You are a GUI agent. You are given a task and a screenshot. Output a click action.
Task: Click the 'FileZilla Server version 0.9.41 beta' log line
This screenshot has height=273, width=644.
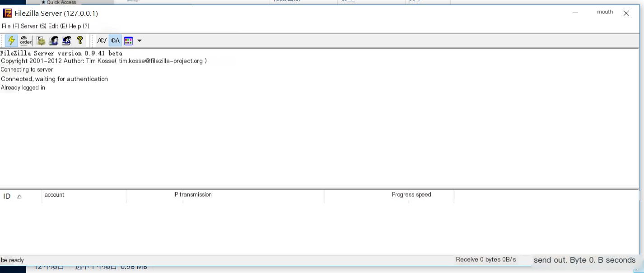click(61, 53)
